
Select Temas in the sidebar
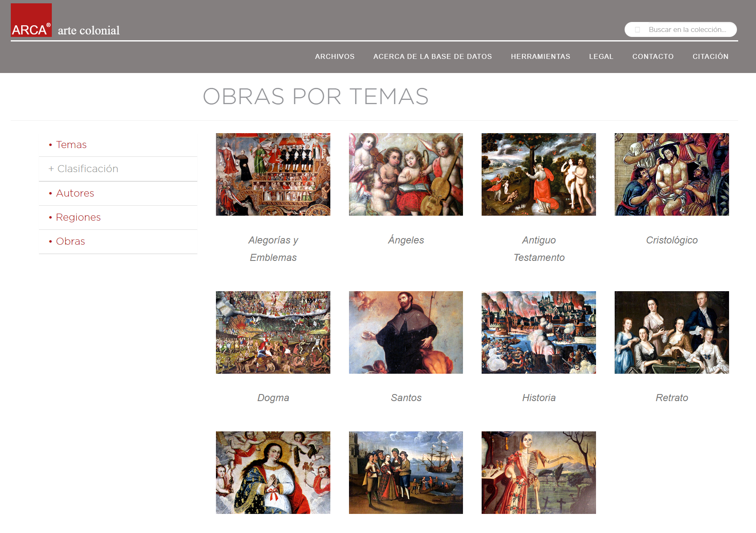tap(71, 145)
